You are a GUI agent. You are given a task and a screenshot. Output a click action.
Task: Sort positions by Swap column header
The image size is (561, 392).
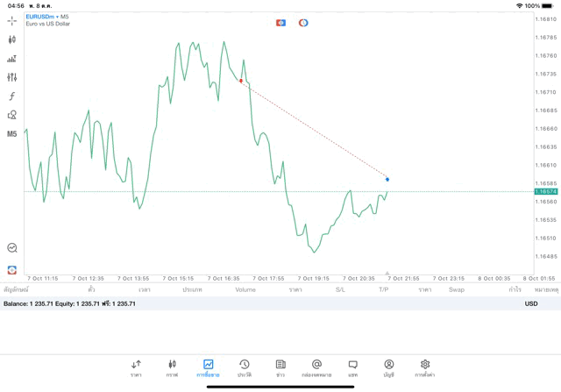[456, 289]
